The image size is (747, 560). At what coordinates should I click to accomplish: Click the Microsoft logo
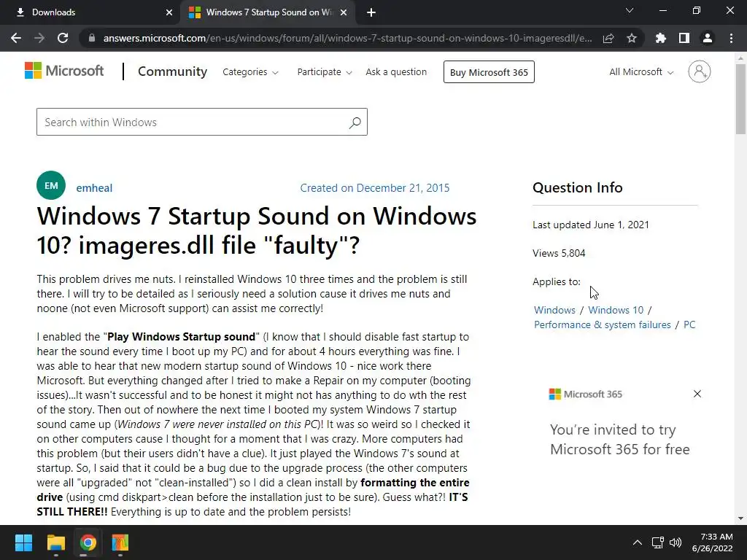point(64,71)
